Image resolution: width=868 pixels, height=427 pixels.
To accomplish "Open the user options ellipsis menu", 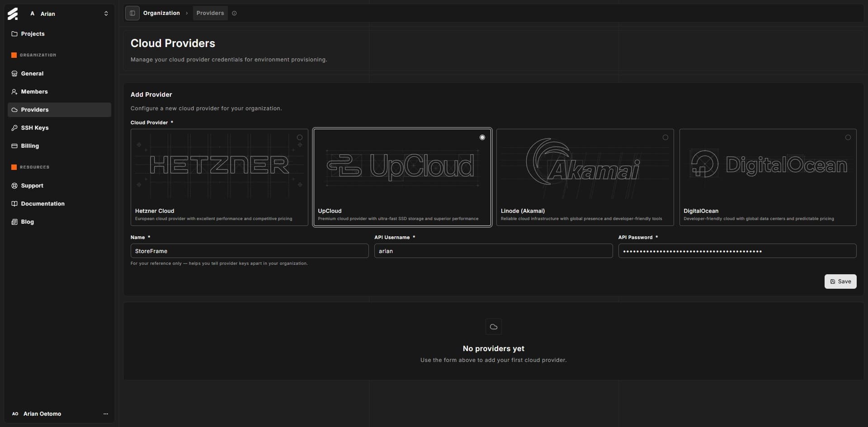I will pos(106,414).
